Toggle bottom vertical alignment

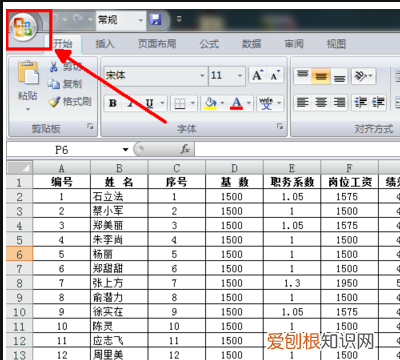tap(339, 76)
